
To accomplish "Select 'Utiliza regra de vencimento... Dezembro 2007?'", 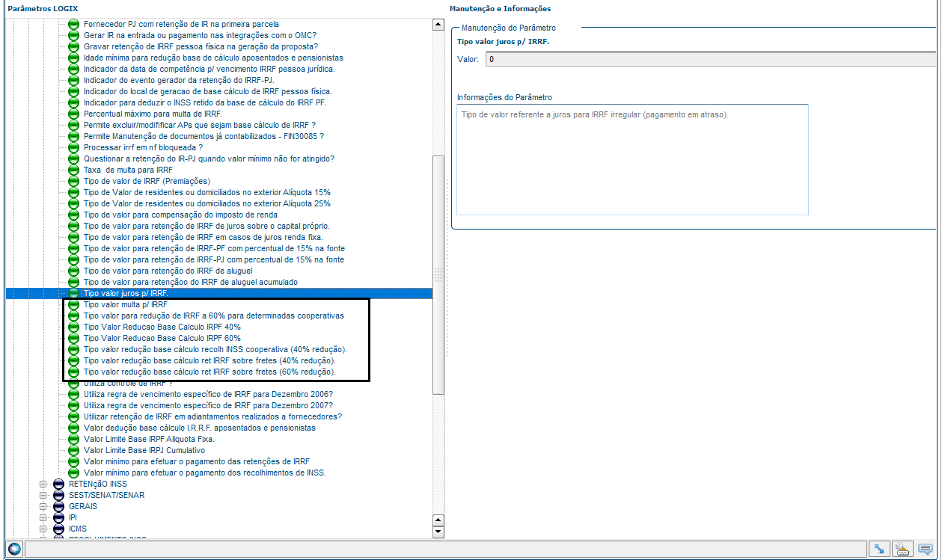I will (209, 405).
